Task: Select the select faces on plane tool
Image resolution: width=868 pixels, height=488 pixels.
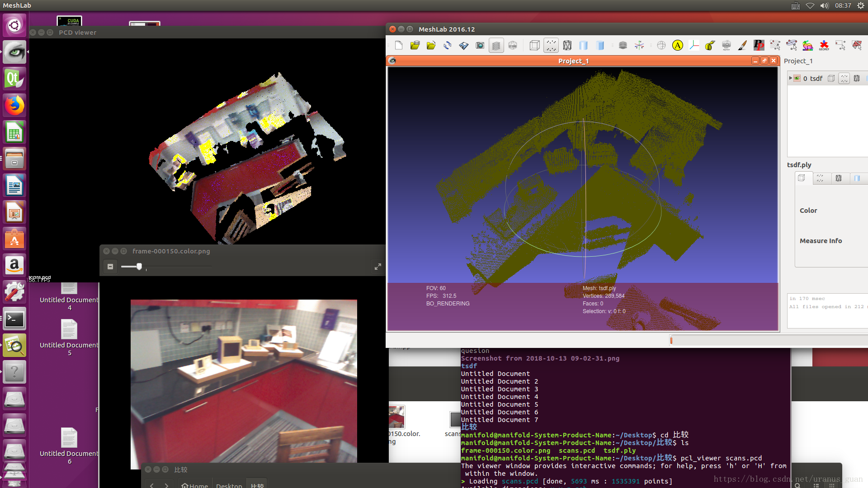Action: point(791,45)
